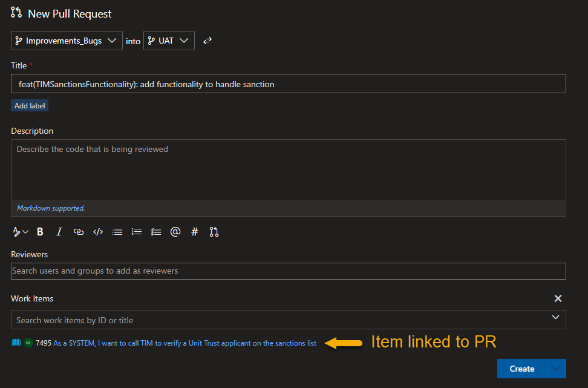
Task: Open the UAT target branch dropdown
Action: coord(169,41)
